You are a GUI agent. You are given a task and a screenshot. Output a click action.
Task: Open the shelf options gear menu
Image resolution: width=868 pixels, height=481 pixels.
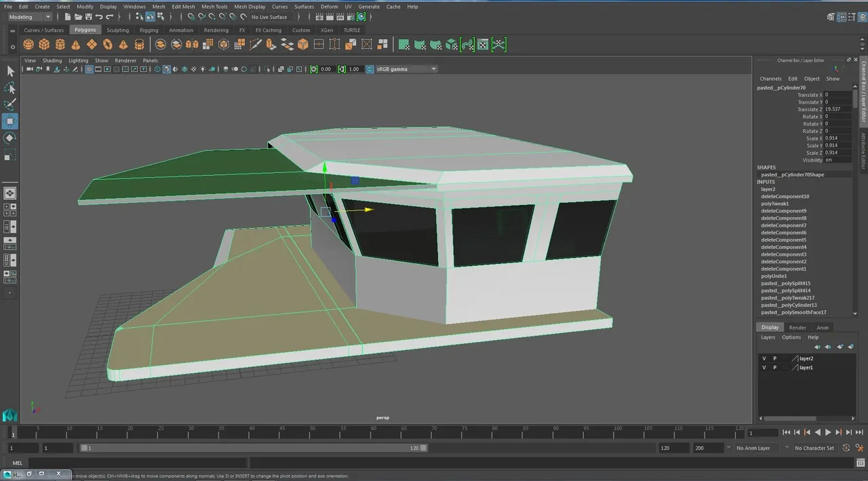pyautogui.click(x=13, y=47)
